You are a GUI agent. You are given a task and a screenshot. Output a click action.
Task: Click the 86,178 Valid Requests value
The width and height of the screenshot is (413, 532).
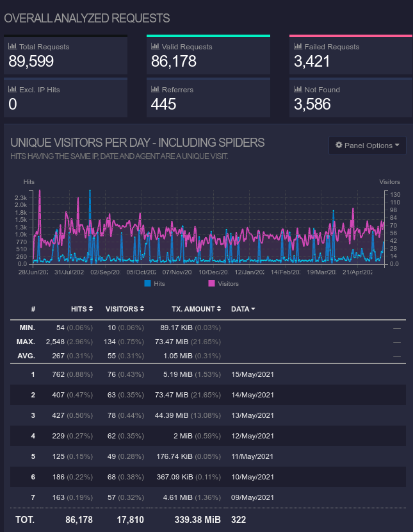click(x=174, y=62)
